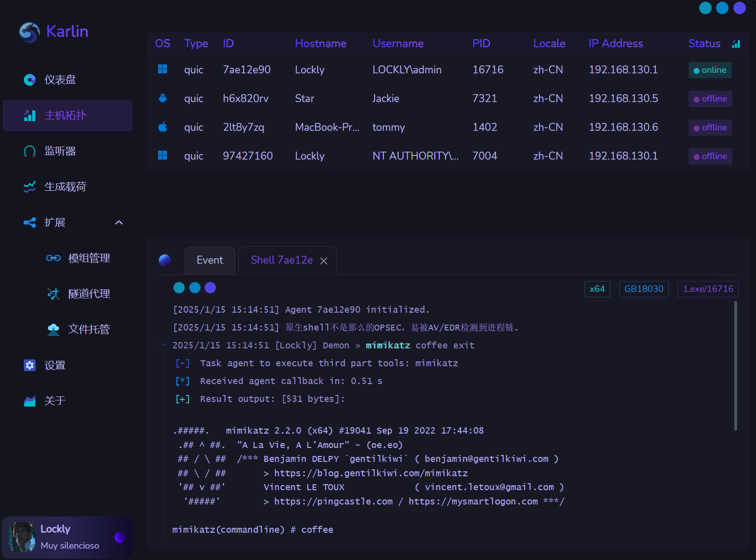Click the online status badge
Viewport: 756px width, 560px height.
710,70
